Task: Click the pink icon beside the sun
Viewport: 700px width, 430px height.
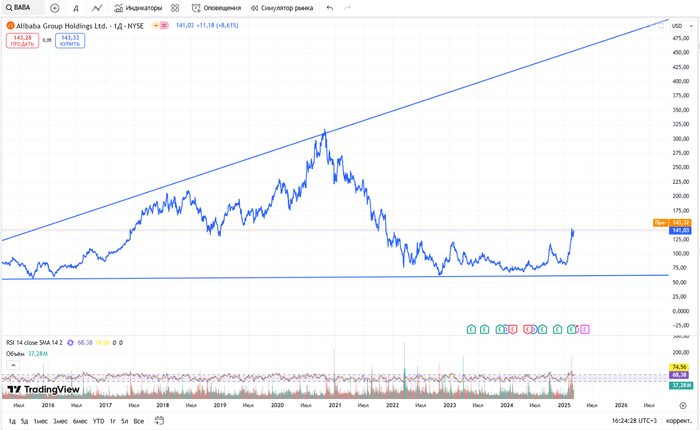Action: pyautogui.click(x=164, y=26)
